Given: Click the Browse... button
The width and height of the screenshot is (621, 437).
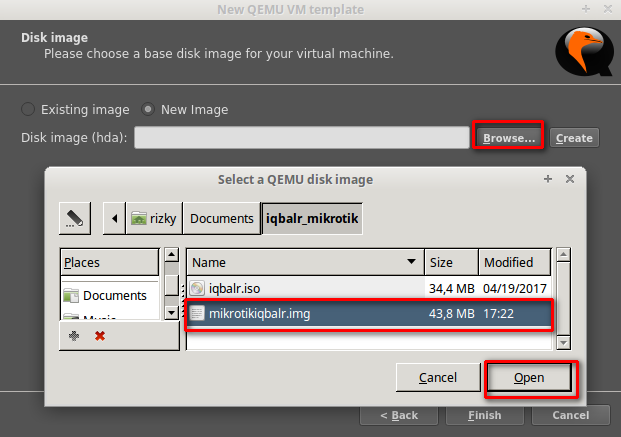Looking at the screenshot, I should pos(509,138).
